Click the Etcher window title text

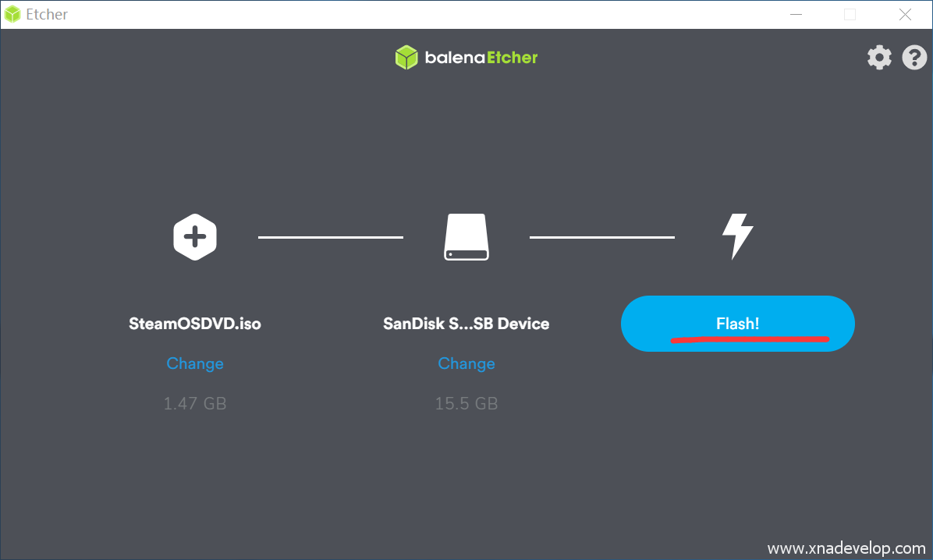46,14
